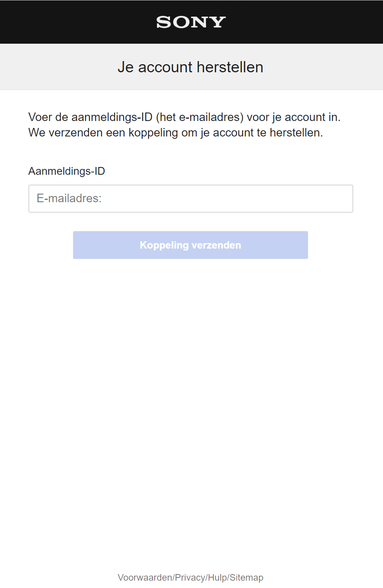Click the word 'herstellen' in the heading
Screen dimensions: 383x588
[x=230, y=67]
